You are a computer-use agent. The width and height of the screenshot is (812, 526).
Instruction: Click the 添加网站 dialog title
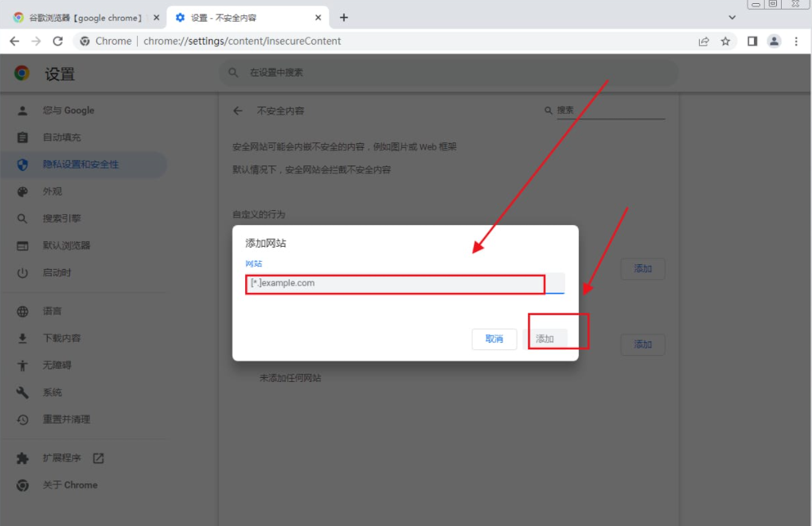(266, 243)
